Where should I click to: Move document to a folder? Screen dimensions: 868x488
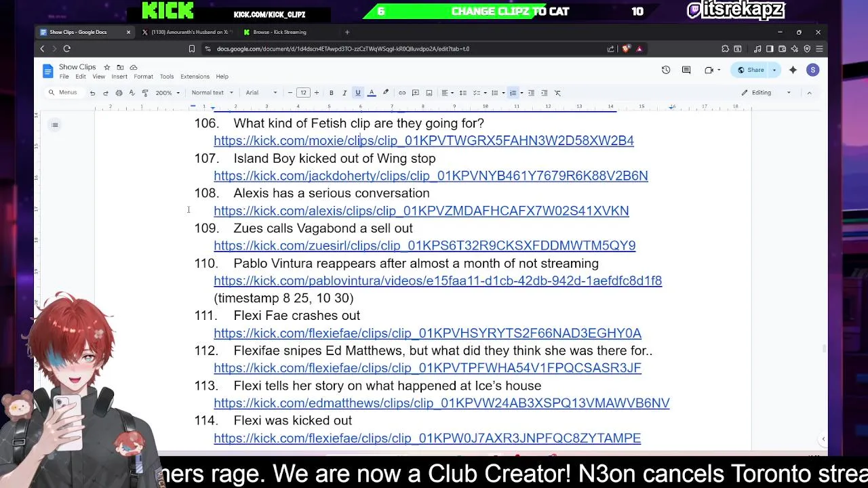(120, 67)
